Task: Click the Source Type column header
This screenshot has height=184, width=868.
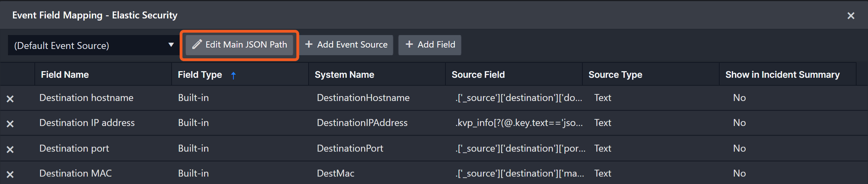Action: (615, 75)
